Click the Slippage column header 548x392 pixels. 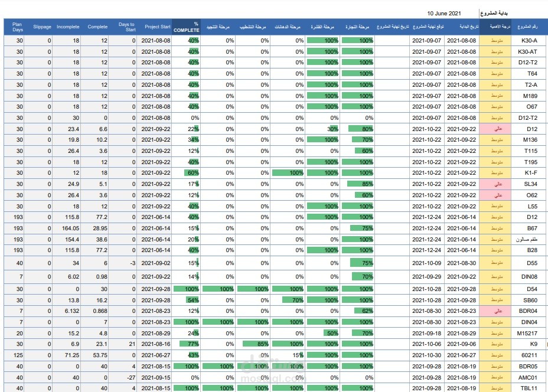[42, 27]
